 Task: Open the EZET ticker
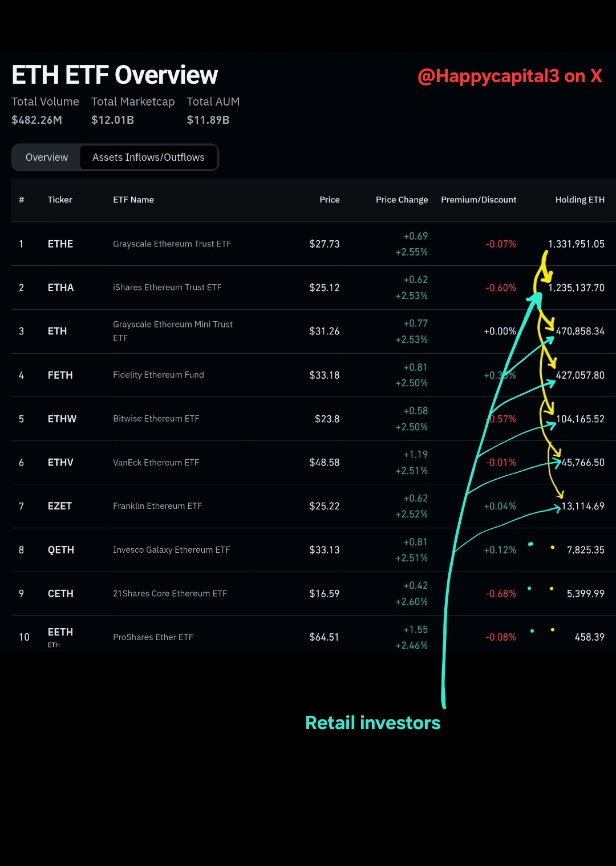tap(60, 506)
